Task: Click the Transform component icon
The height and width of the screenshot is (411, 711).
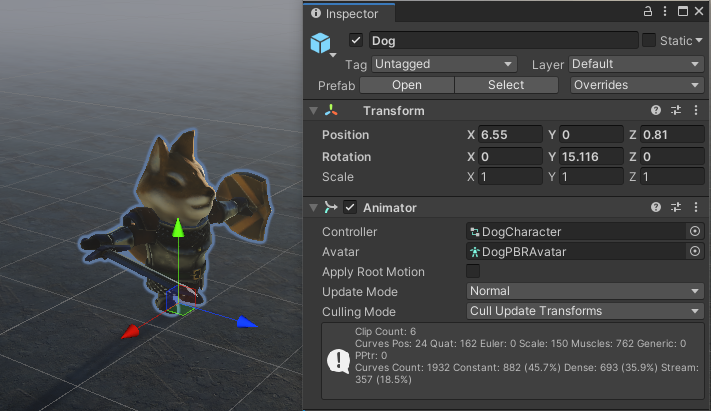Action: pyautogui.click(x=331, y=111)
